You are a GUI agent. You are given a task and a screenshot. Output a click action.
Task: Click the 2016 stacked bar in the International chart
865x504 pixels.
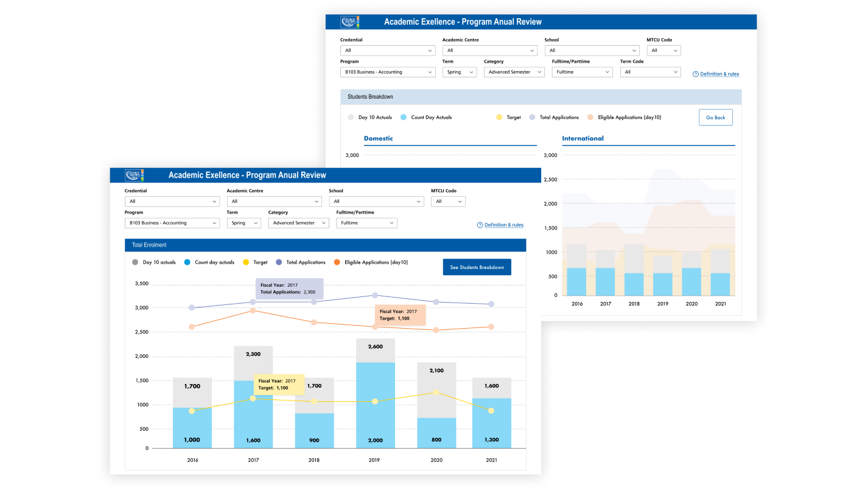click(x=576, y=270)
